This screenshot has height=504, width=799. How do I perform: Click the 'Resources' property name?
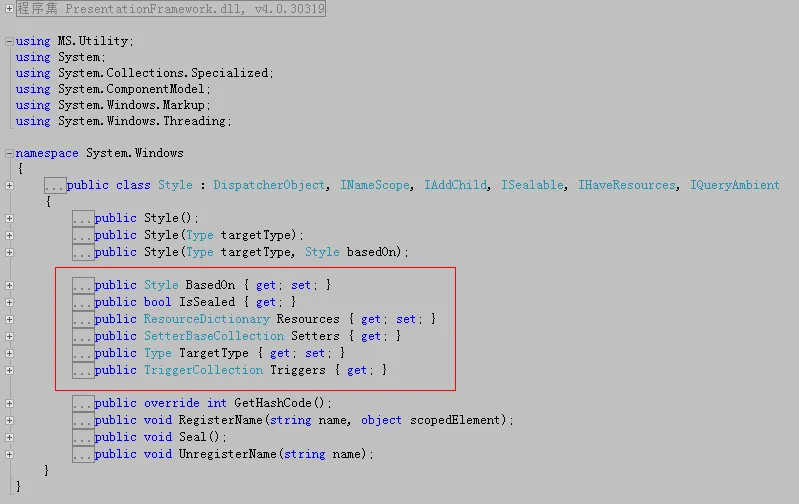tap(308, 319)
